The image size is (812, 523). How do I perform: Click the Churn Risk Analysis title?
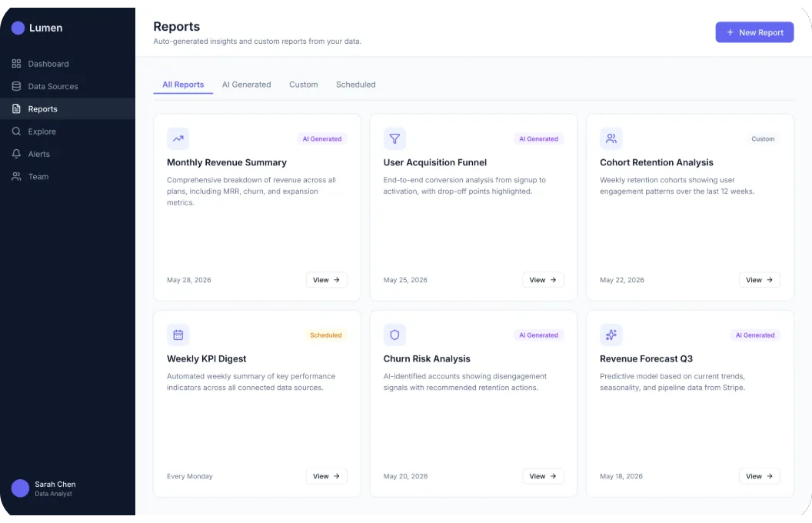[427, 358]
